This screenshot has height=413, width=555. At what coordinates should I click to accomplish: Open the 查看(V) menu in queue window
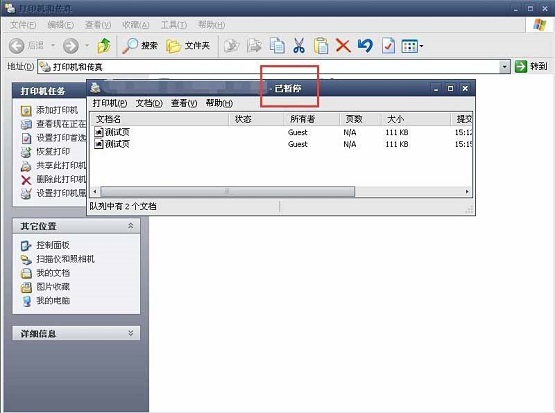pos(184,103)
